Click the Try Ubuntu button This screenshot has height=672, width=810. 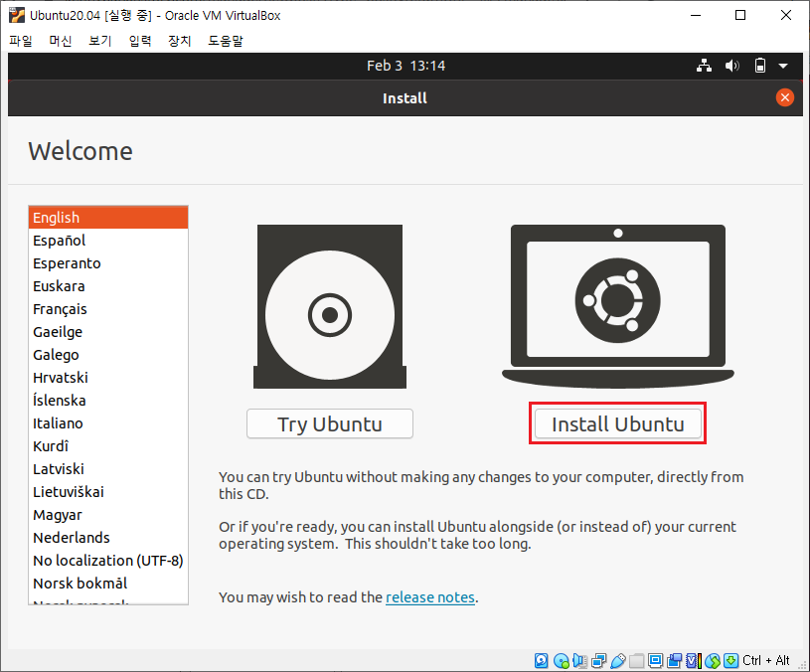click(x=330, y=424)
